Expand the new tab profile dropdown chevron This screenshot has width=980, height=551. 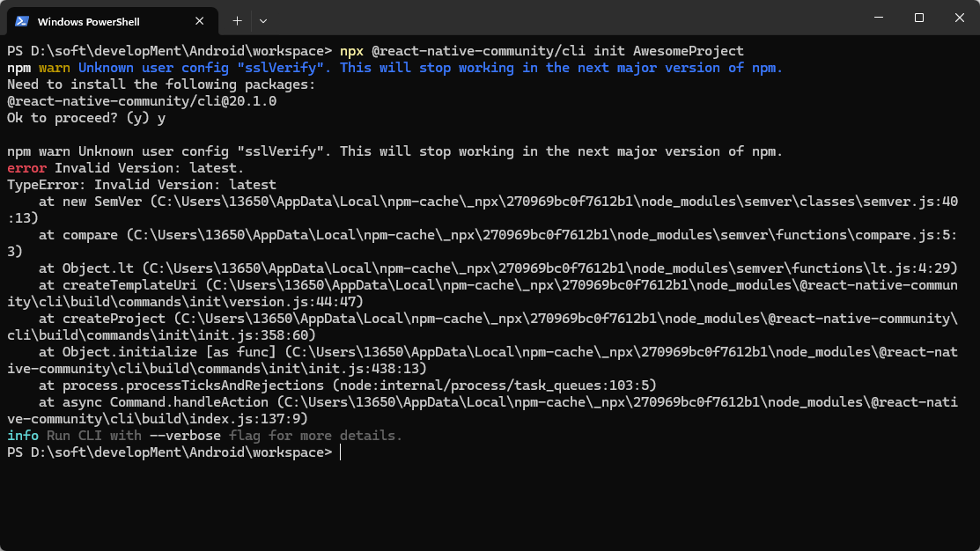(263, 20)
